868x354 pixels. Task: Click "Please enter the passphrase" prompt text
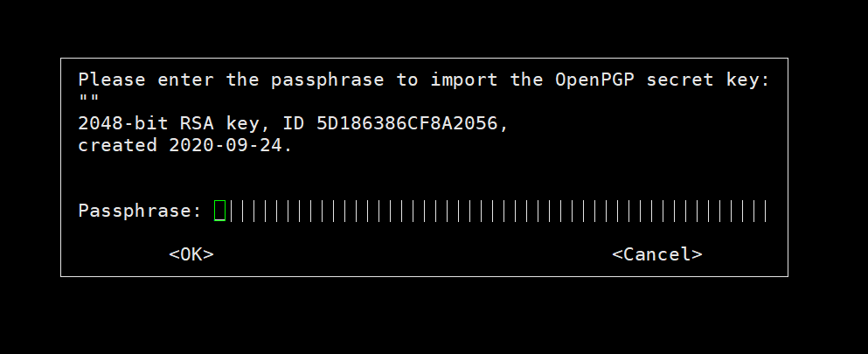(x=231, y=80)
